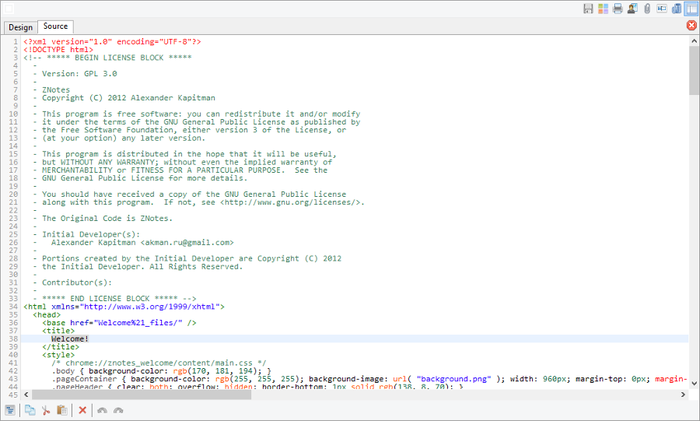Screen dimensions: 700x421
Task: Click the person with document icon
Action: click(632, 8)
